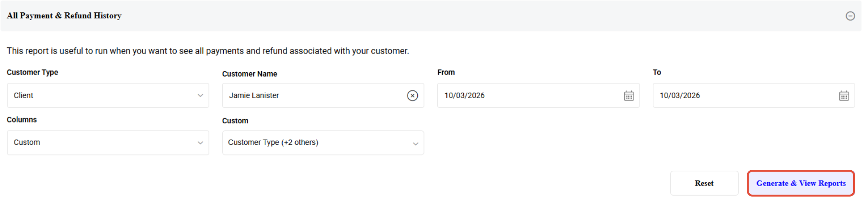Image resolution: width=868 pixels, height=209 pixels.
Task: Click the From field label
Action: point(446,72)
